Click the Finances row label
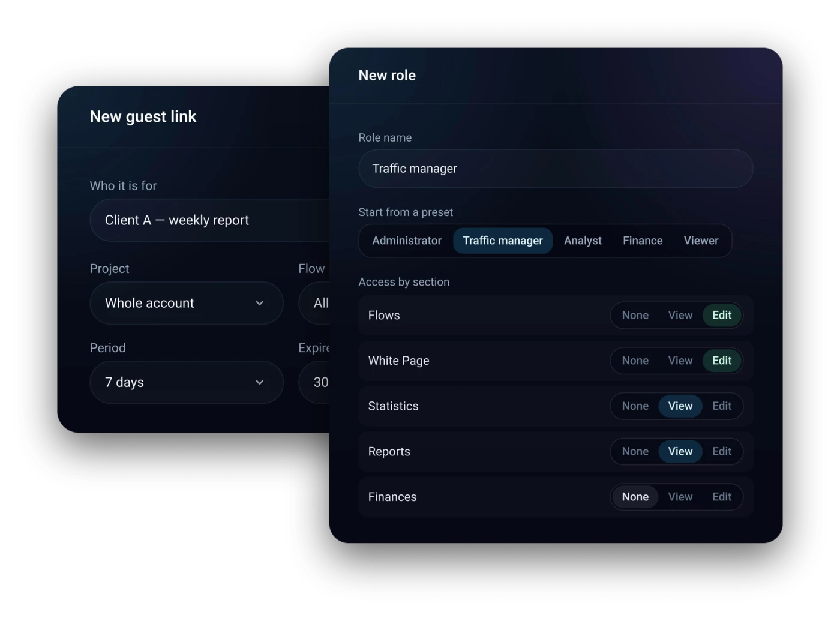The width and height of the screenshot is (840, 621). [x=392, y=497]
